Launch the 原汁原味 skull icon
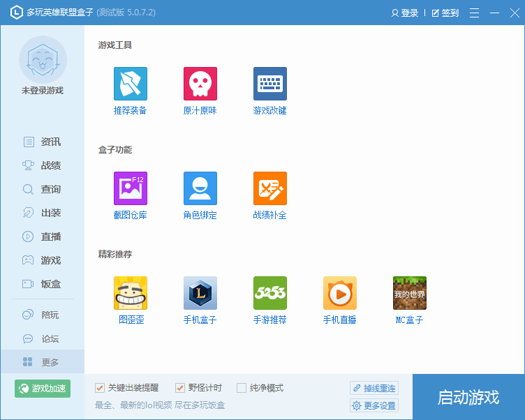The image size is (525, 420). coord(200,84)
